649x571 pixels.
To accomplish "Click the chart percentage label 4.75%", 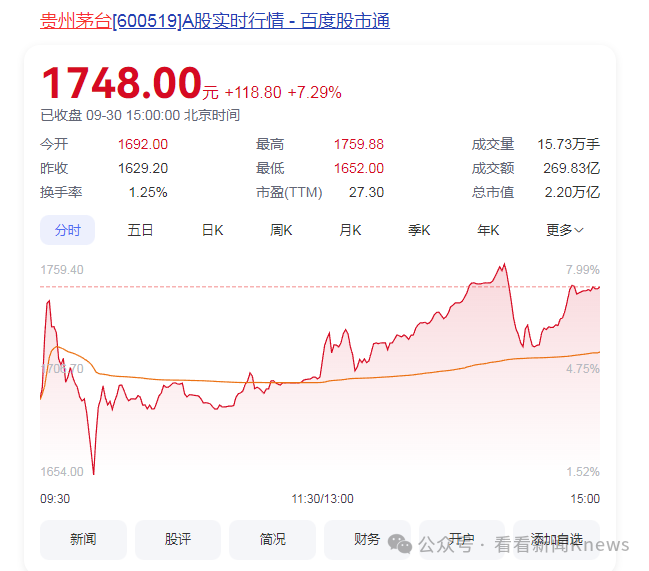I will [x=583, y=369].
